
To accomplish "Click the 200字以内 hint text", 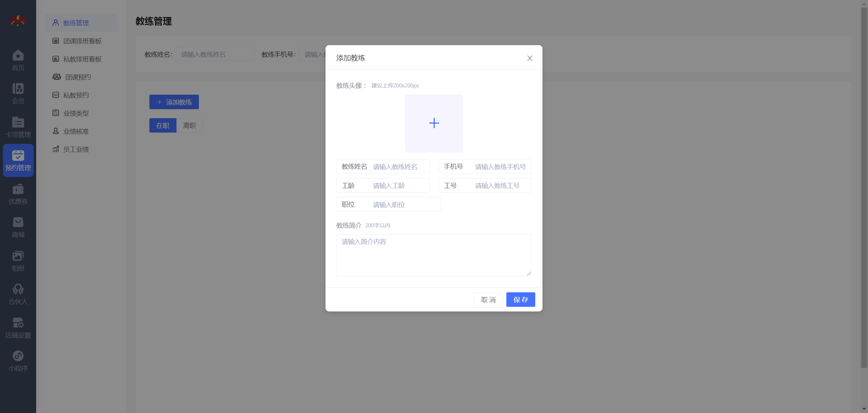I will (x=378, y=225).
